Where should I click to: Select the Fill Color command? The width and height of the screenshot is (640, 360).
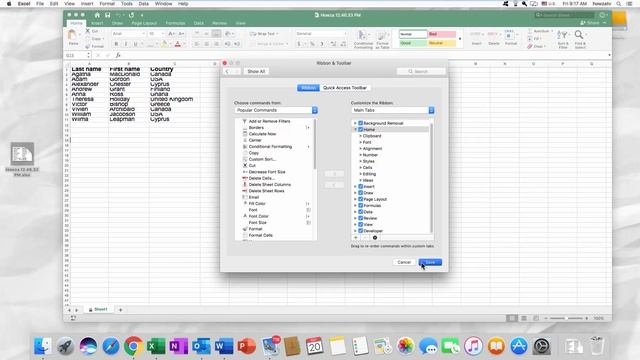point(257,204)
